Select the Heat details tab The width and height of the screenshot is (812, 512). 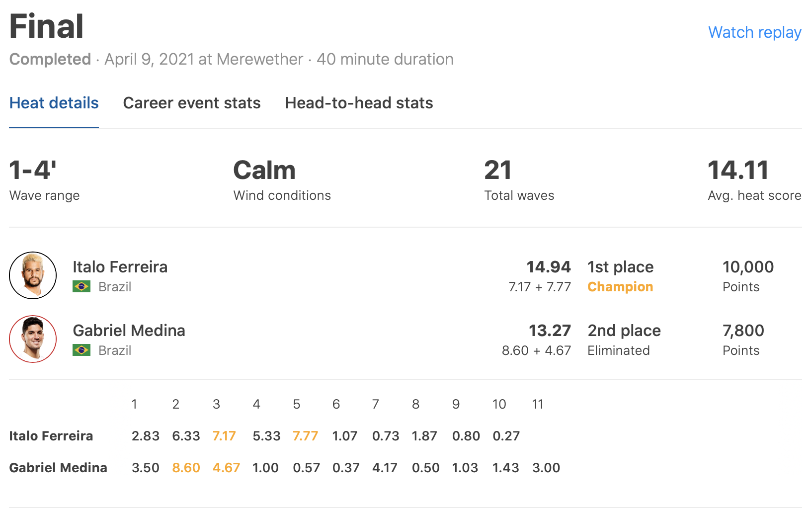(x=54, y=103)
